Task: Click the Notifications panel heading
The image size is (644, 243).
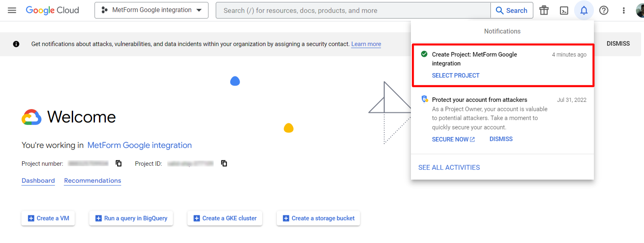Action: (502, 31)
